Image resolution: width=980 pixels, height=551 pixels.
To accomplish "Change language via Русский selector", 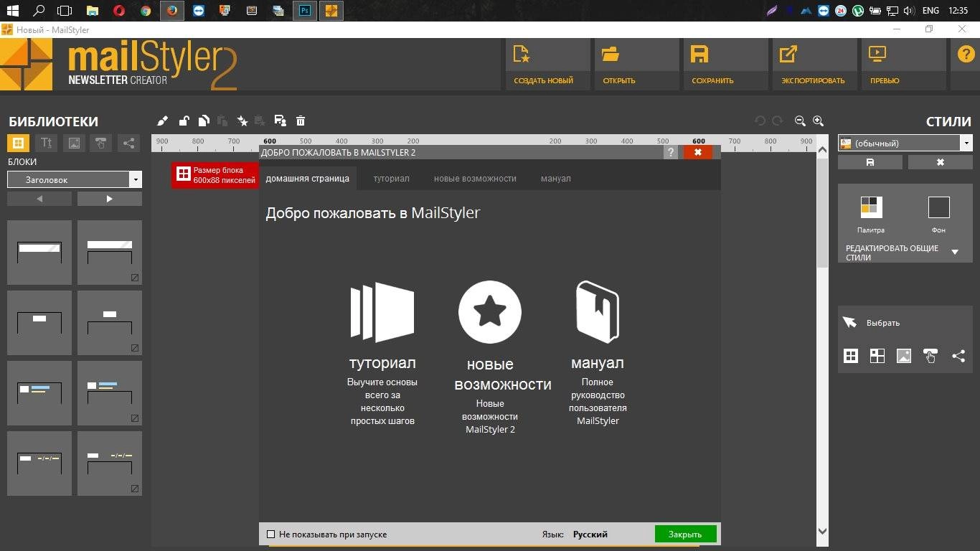I will [590, 534].
